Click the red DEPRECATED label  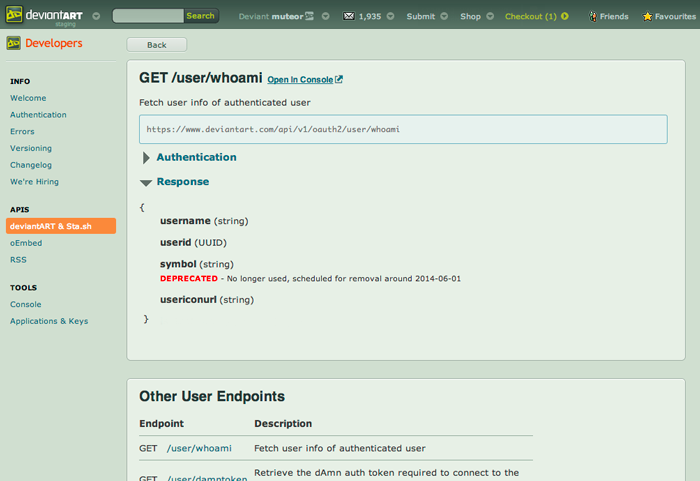(x=189, y=279)
